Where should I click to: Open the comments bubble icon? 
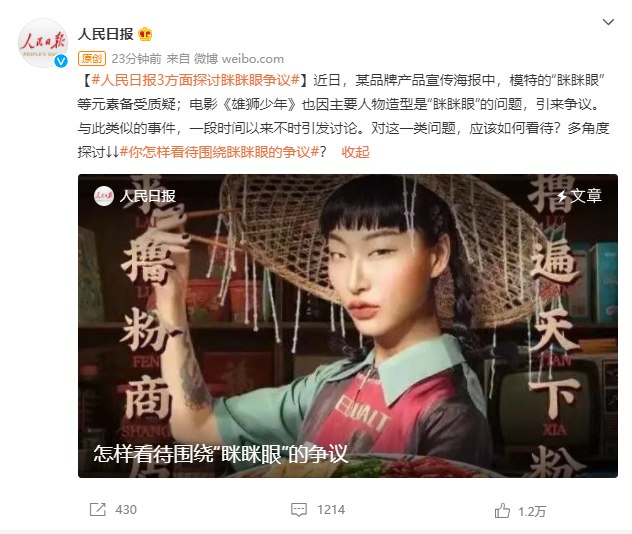pos(299,510)
